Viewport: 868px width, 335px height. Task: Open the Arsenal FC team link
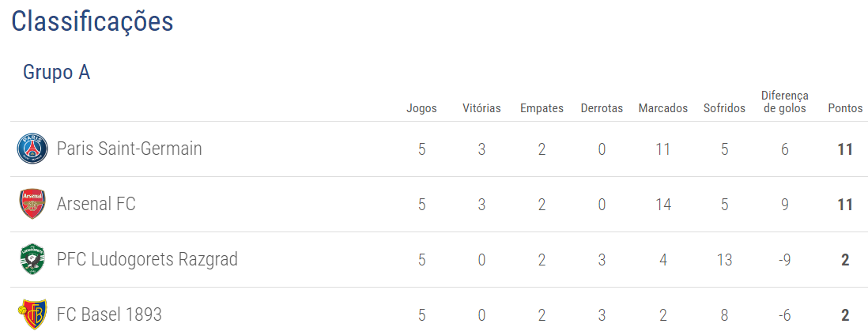coord(96,204)
